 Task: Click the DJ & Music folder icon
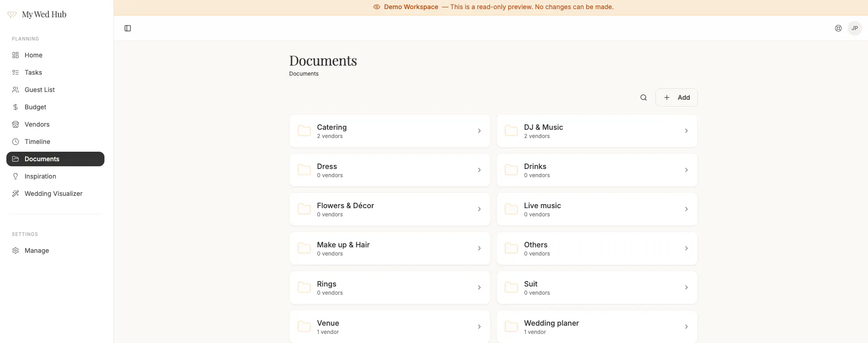(x=511, y=131)
